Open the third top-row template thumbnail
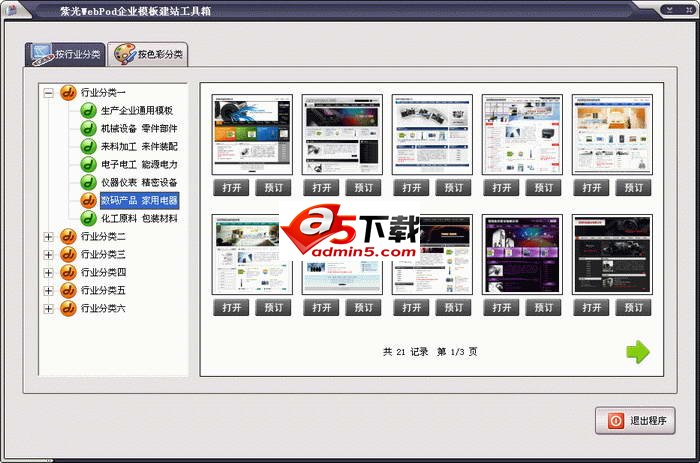 432,134
